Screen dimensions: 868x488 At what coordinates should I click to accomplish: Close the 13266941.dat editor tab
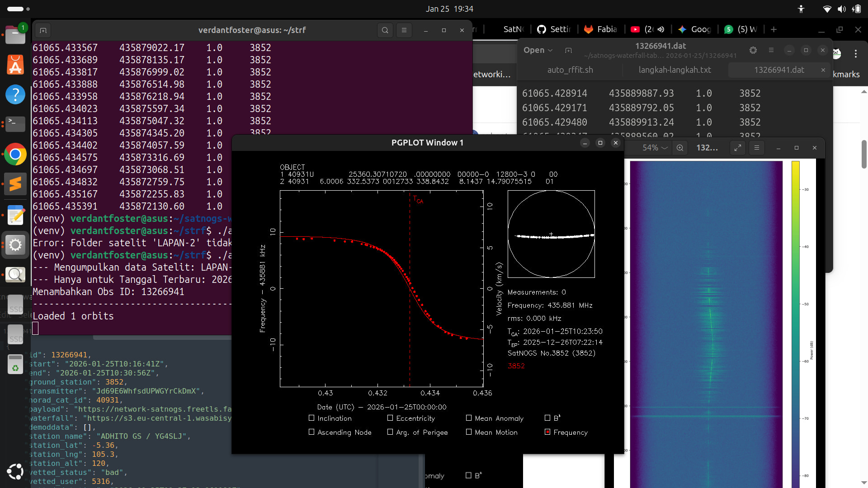[x=823, y=70]
